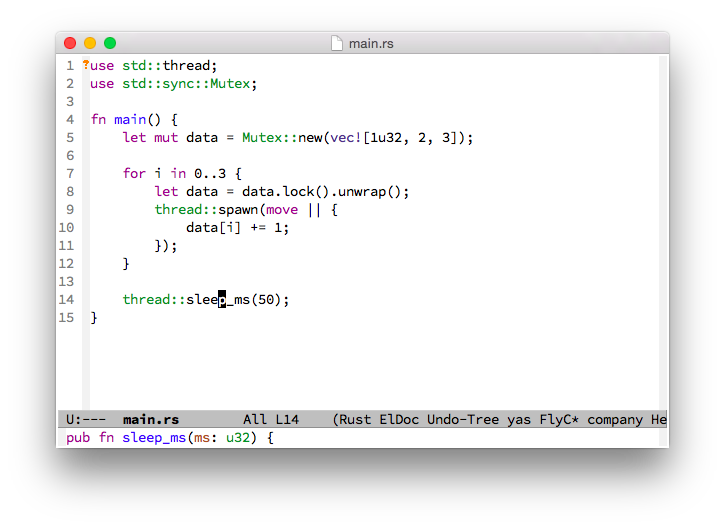Viewport: 725px width, 528px height.
Task: Click the yas minor mode indicator
Action: tap(519, 420)
